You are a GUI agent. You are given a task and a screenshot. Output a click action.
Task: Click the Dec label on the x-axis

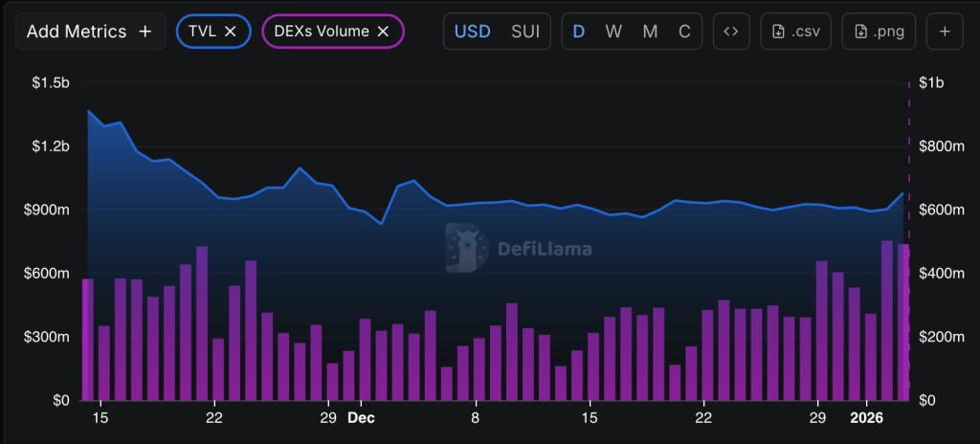361,418
